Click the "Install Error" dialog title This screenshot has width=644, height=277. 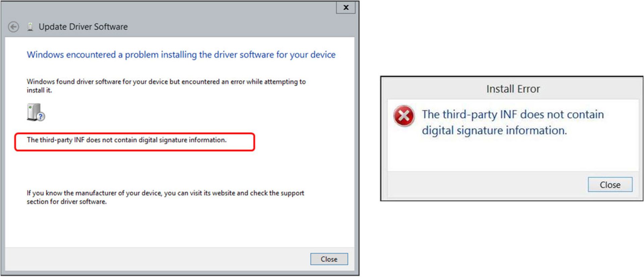pos(513,89)
